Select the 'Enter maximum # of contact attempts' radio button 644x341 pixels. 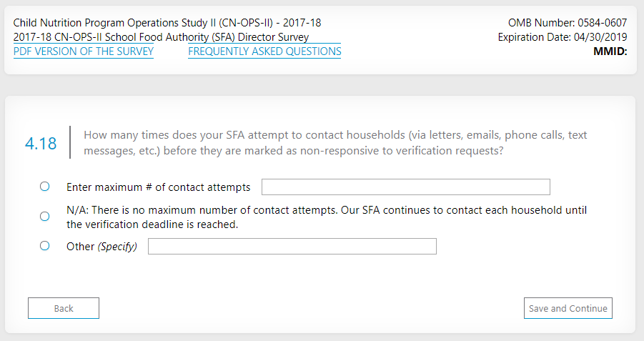point(44,187)
